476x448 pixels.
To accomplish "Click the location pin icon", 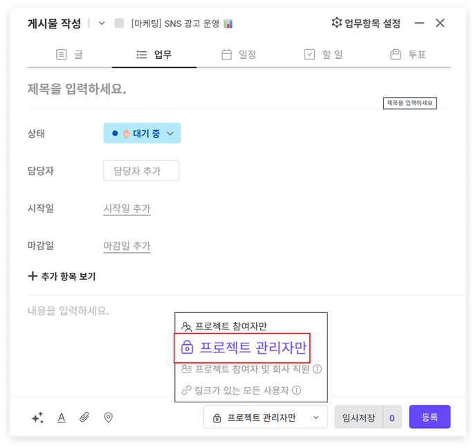I will tap(108, 418).
